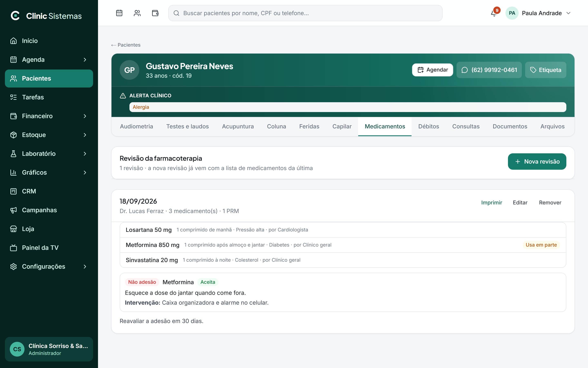Click Remover for the 18/09/2026 review
Screen dimensions: 588x368
click(550, 202)
